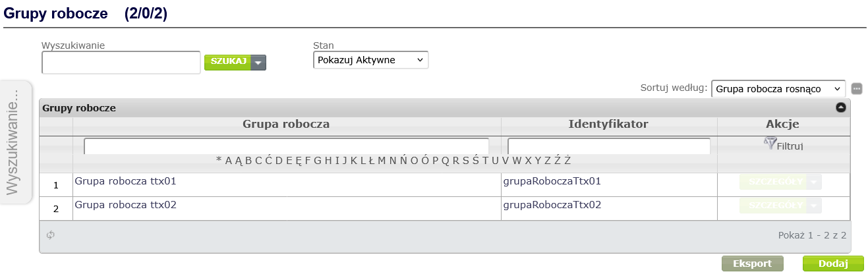
Task: Click the green SZUKAJ button
Action: click(x=228, y=62)
